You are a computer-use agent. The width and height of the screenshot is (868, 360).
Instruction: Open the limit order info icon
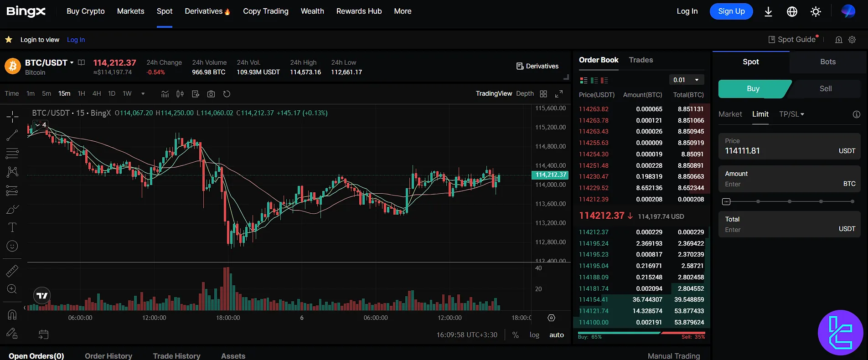pos(857,114)
